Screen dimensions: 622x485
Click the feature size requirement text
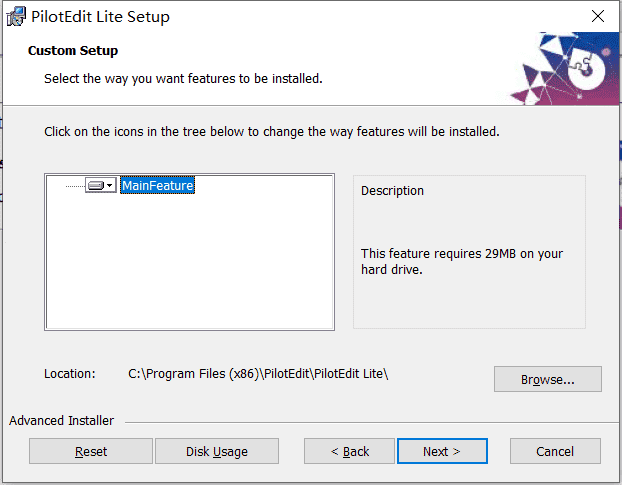(x=462, y=261)
